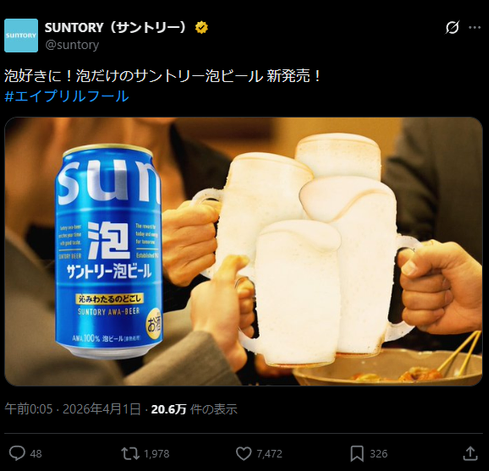Viewport: 489px width, 471px height.
Task: Open the beer foam post image
Action: point(244,251)
